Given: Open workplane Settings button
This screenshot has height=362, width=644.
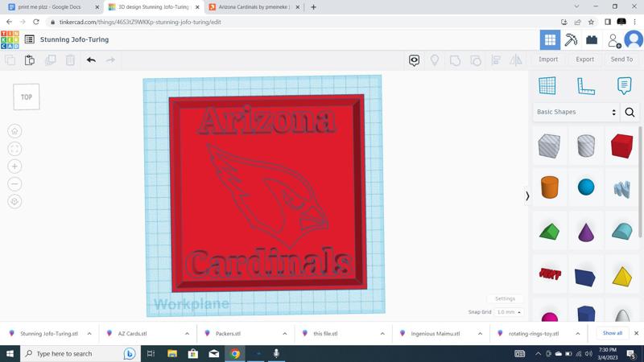Looking at the screenshot, I should (505, 298).
